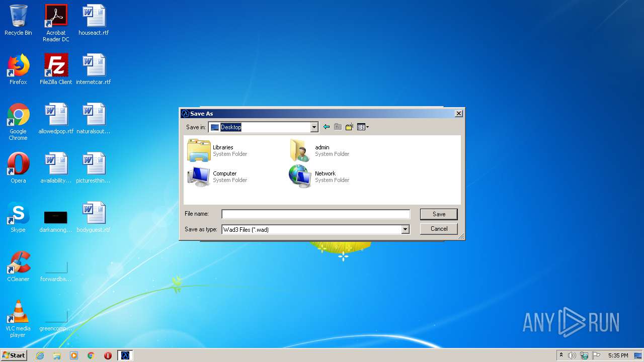The height and width of the screenshot is (362, 644).
Task: Open Windows Media Player from taskbar
Action: [x=74, y=355]
